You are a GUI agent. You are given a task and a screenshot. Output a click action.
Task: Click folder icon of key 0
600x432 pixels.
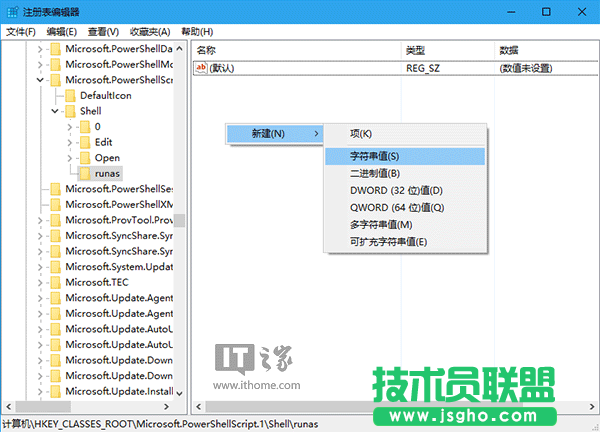85,127
